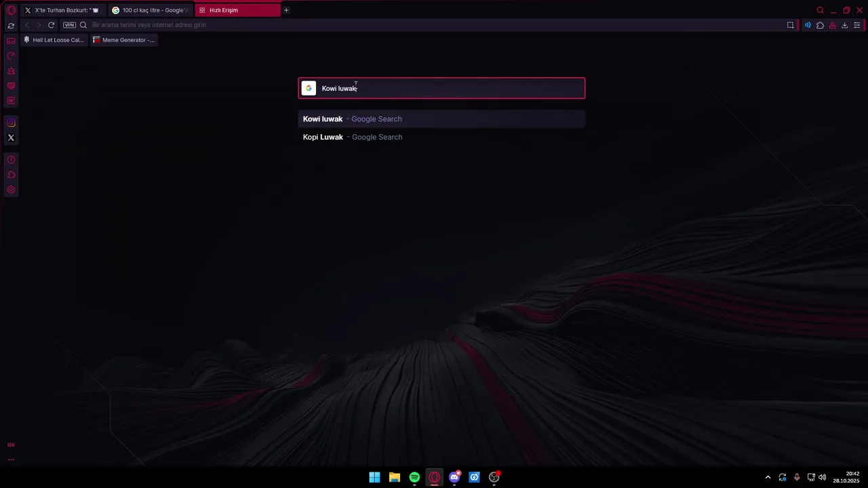Open Discord from the taskbar
This screenshot has width=868, height=488.
454,477
